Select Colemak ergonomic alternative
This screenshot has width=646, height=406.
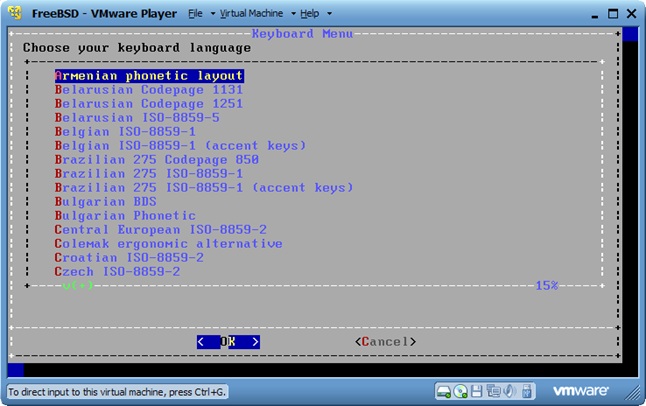pos(168,243)
